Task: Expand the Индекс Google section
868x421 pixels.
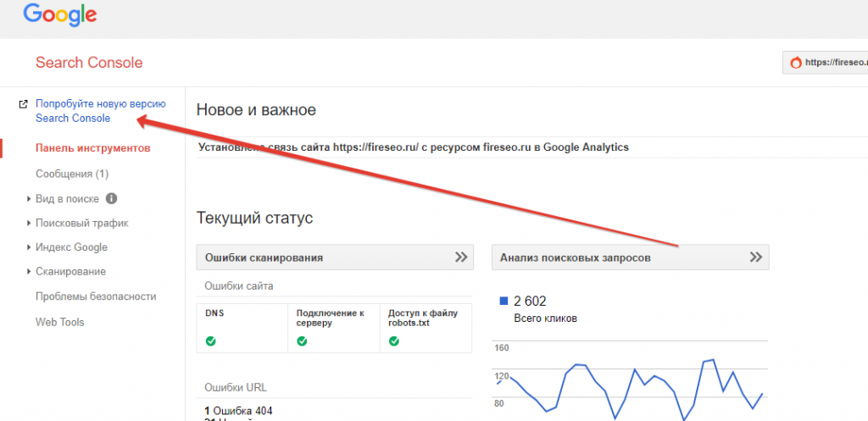Action: (x=71, y=248)
